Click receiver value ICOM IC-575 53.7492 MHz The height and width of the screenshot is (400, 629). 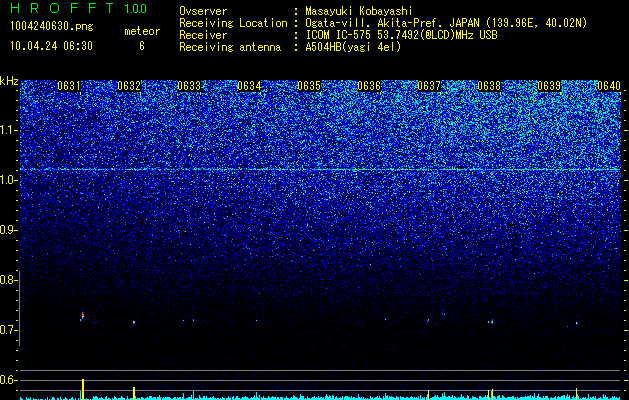tap(402, 35)
